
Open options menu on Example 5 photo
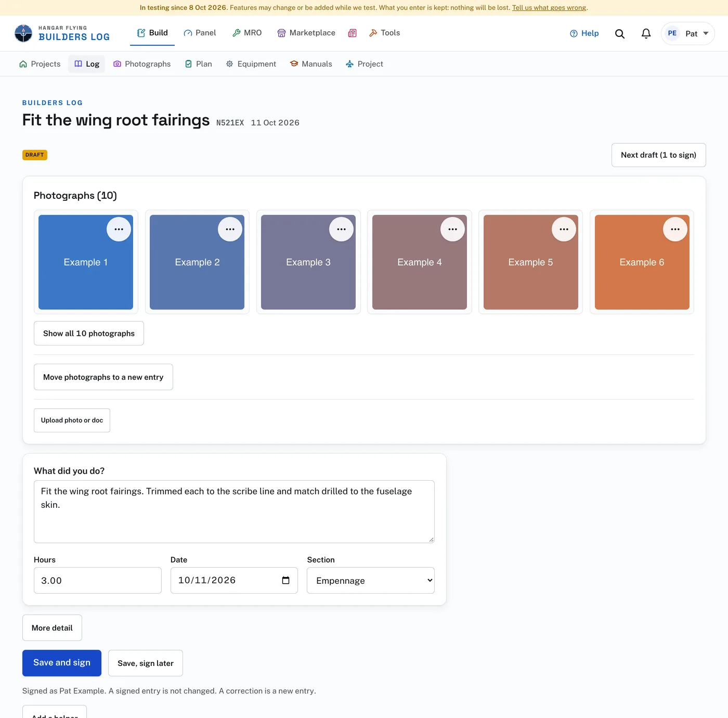(564, 229)
